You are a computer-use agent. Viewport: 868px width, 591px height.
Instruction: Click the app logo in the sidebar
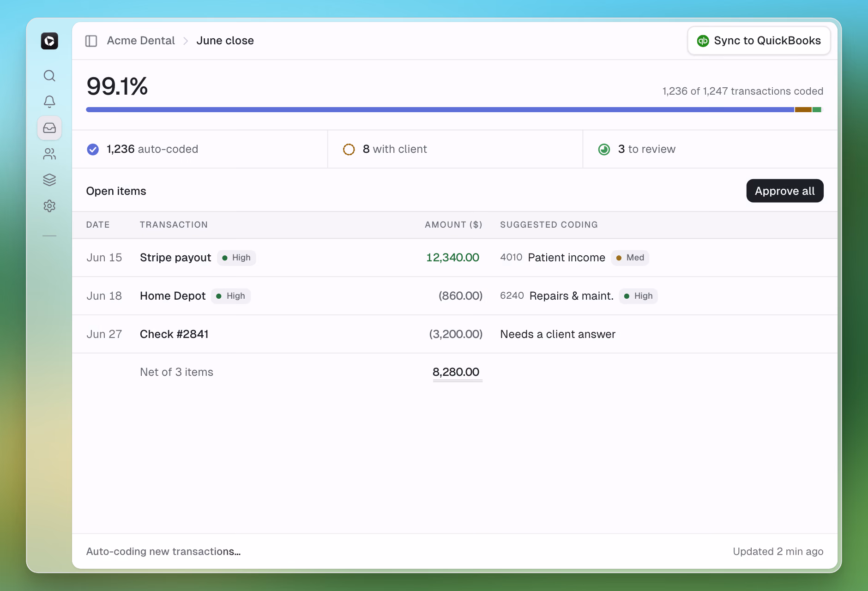click(49, 41)
